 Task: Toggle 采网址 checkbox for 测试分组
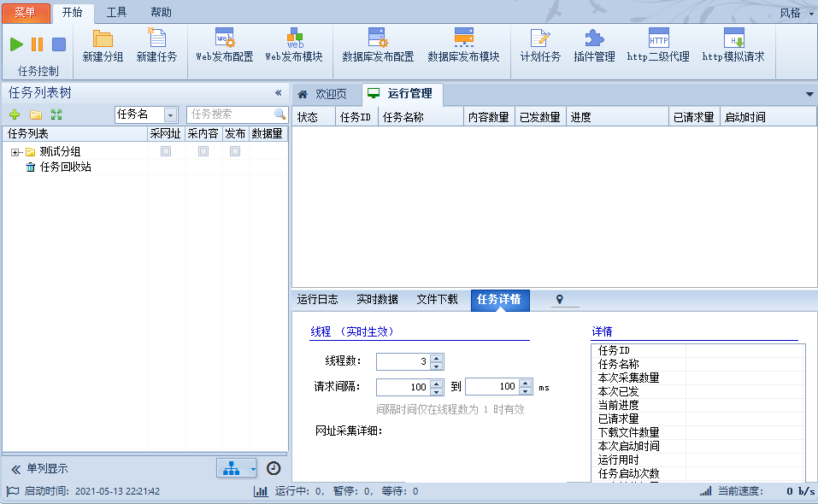click(166, 151)
